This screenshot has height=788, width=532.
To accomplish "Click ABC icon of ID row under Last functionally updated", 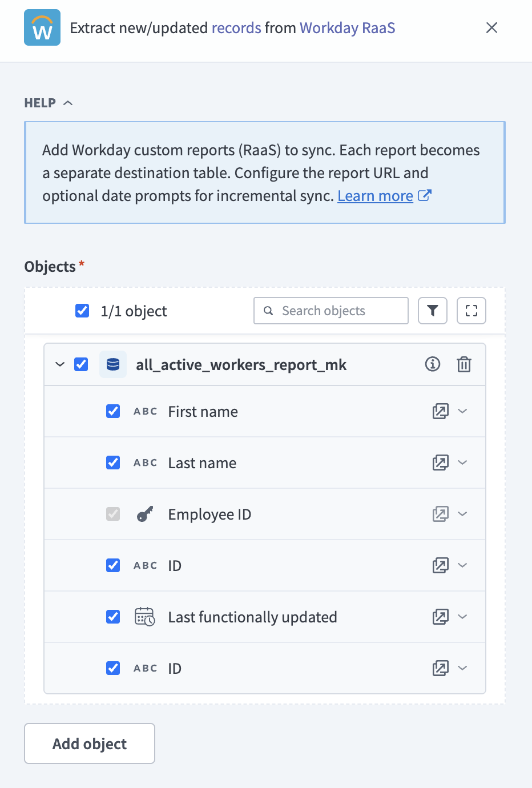I will point(145,668).
